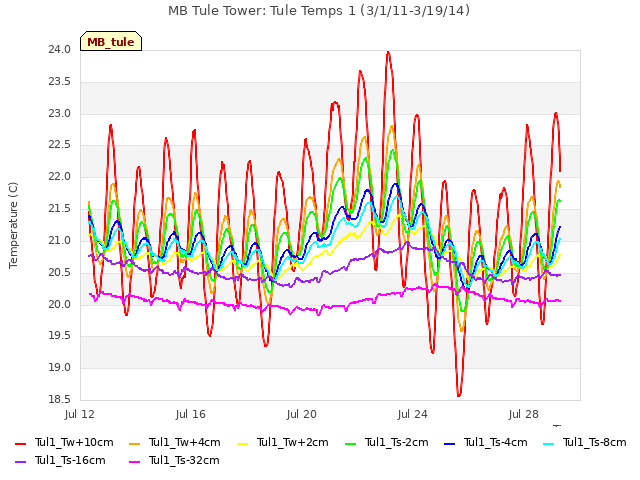Click the Jul 16 x-axis tick label
The height and width of the screenshot is (480, 640).
tap(191, 414)
